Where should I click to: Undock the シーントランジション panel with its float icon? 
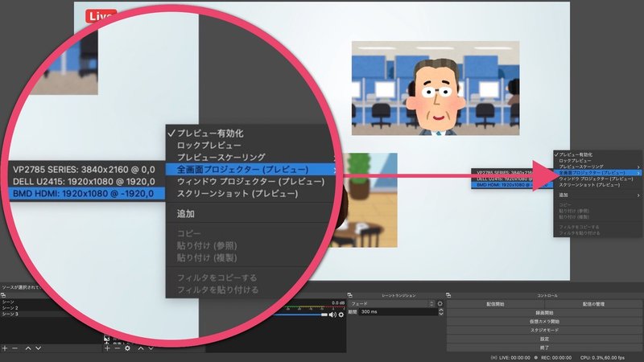(x=350, y=295)
